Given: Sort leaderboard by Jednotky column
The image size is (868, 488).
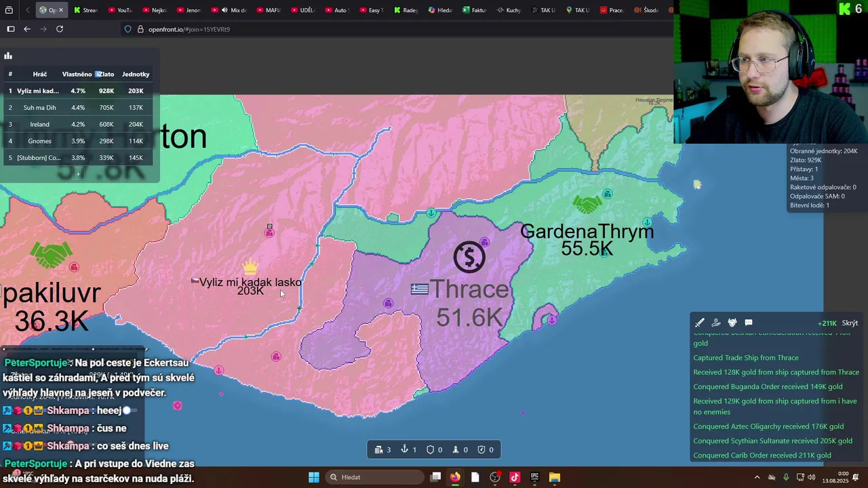Looking at the screenshot, I should coord(136,74).
